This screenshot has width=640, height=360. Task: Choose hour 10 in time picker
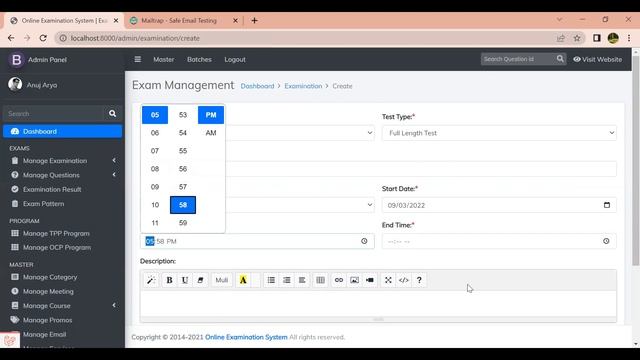pyautogui.click(x=155, y=205)
